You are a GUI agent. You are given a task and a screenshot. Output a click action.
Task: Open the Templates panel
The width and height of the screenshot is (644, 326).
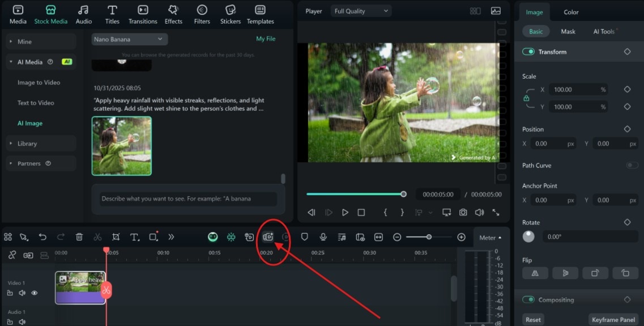(x=260, y=14)
